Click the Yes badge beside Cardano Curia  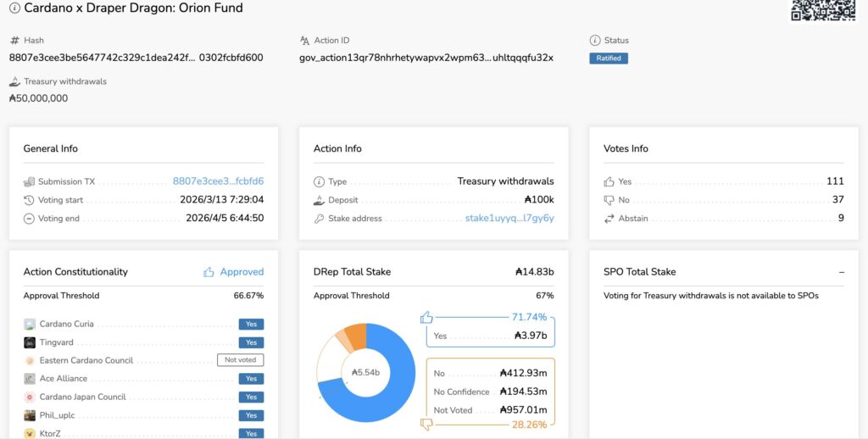click(x=251, y=324)
